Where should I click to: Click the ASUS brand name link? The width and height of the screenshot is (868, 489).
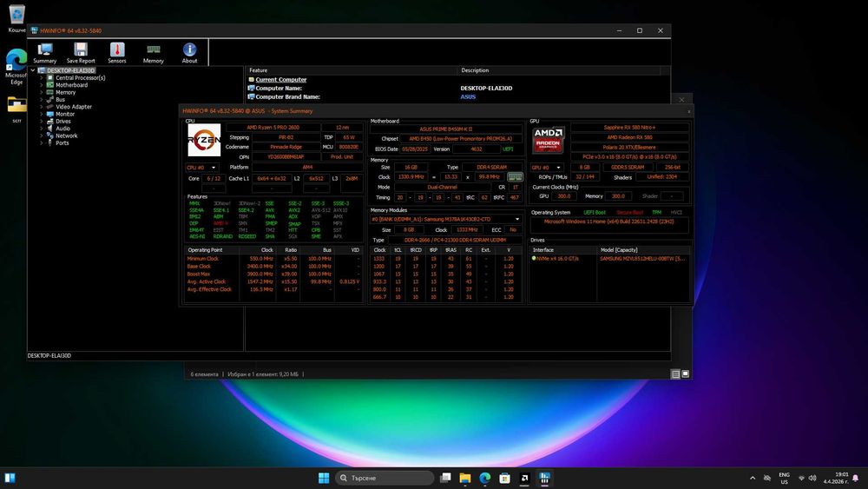468,97
